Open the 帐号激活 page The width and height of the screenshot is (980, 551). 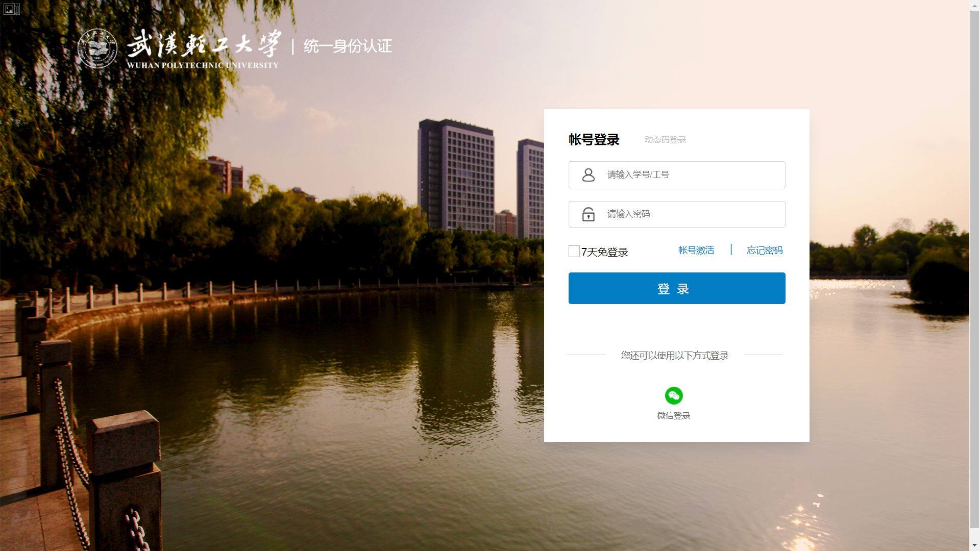pyautogui.click(x=696, y=250)
